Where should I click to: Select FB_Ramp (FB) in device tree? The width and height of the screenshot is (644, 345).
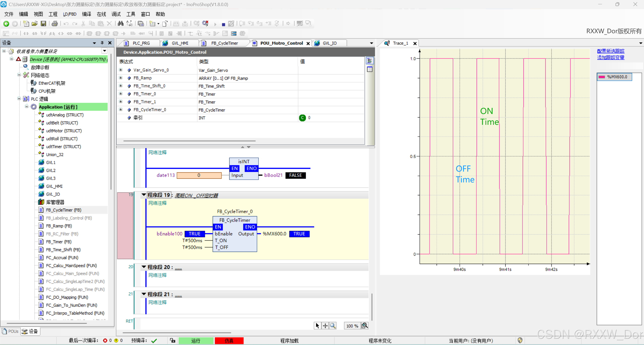(59, 226)
